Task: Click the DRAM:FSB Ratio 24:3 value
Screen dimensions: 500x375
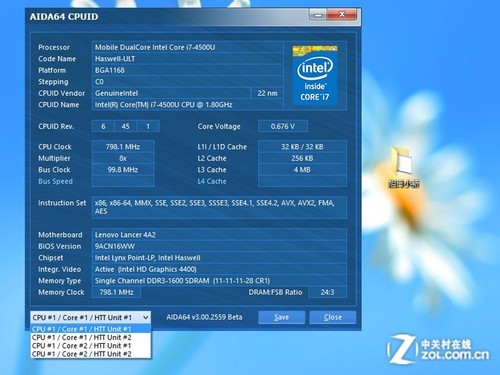Action: 328,292
